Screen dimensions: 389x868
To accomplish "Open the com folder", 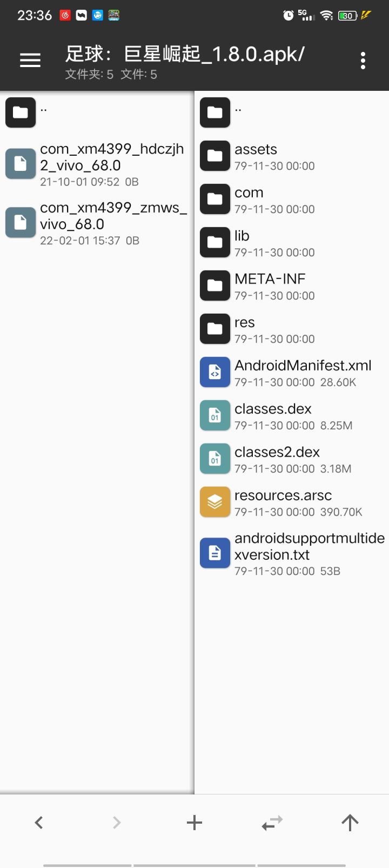I will pyautogui.click(x=249, y=199).
